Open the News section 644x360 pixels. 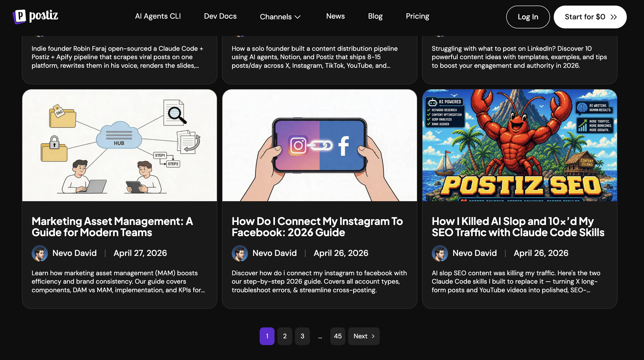(x=335, y=16)
